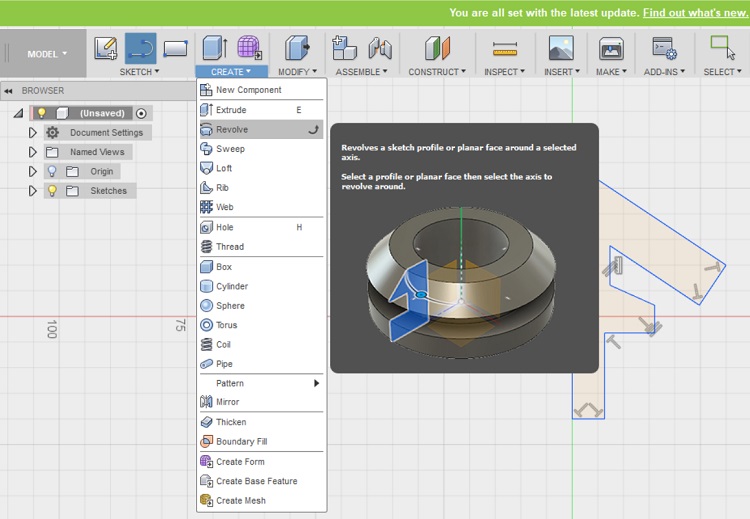Choose Loft from Create menu
The width and height of the screenshot is (750, 519).
pyautogui.click(x=262, y=168)
